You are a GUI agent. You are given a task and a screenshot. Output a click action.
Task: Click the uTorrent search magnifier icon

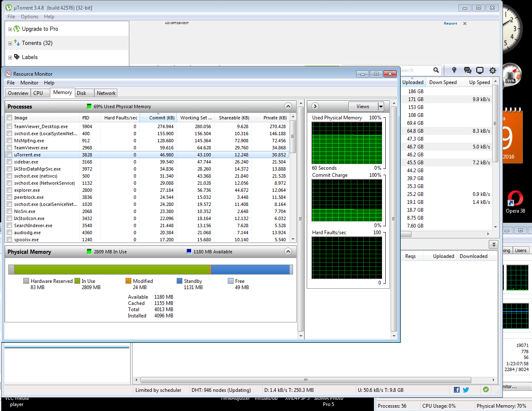436,70
